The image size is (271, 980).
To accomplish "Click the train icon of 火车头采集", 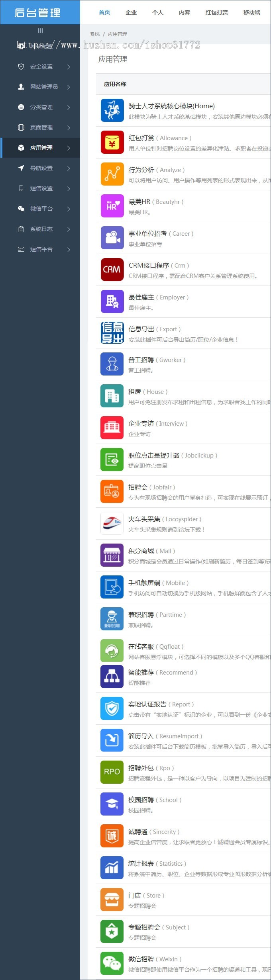I will (112, 523).
